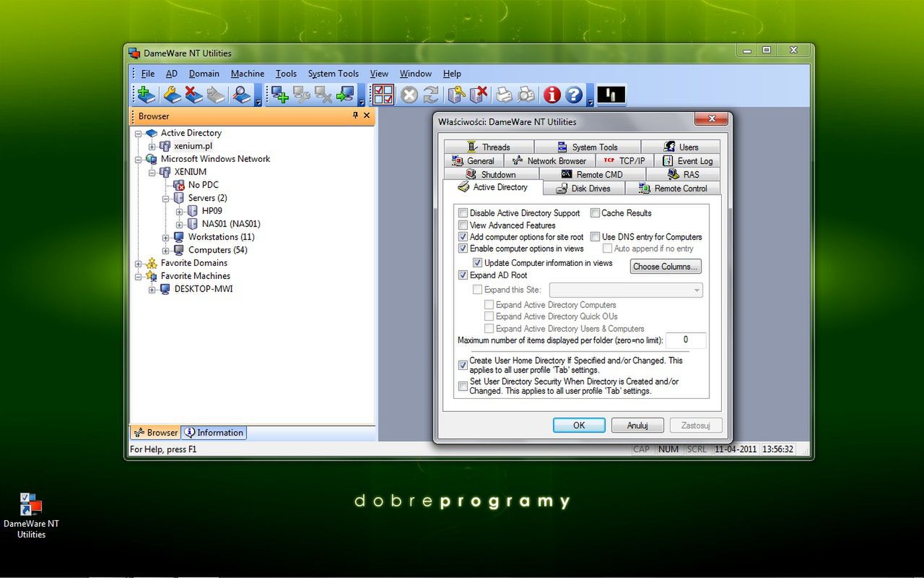This screenshot has width=924, height=578.
Task: Click the remove domain red X toolbar icon
Action: pos(193,95)
